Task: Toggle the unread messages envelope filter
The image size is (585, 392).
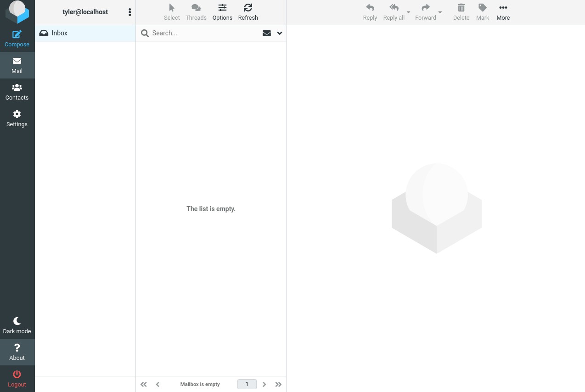Action: pos(266,33)
